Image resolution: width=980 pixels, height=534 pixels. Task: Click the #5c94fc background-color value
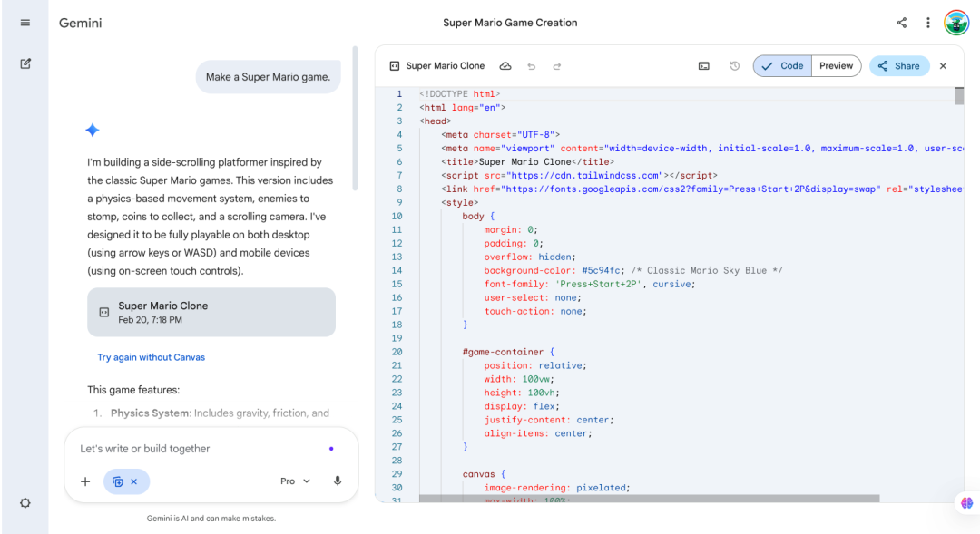(x=602, y=270)
